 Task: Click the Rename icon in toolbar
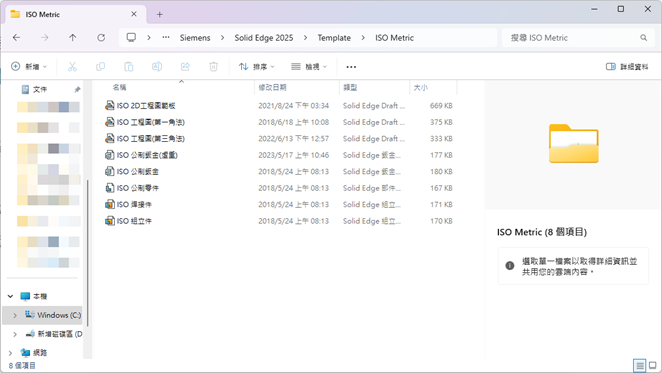pyautogui.click(x=157, y=66)
